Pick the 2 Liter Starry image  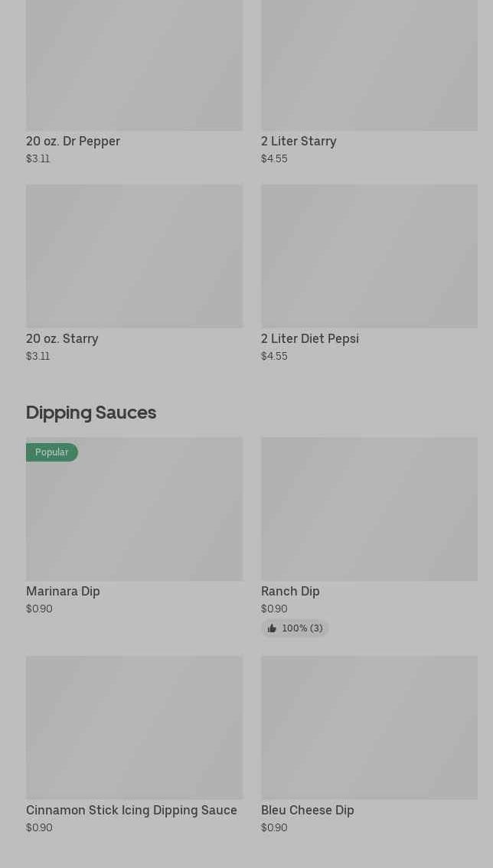369,65
